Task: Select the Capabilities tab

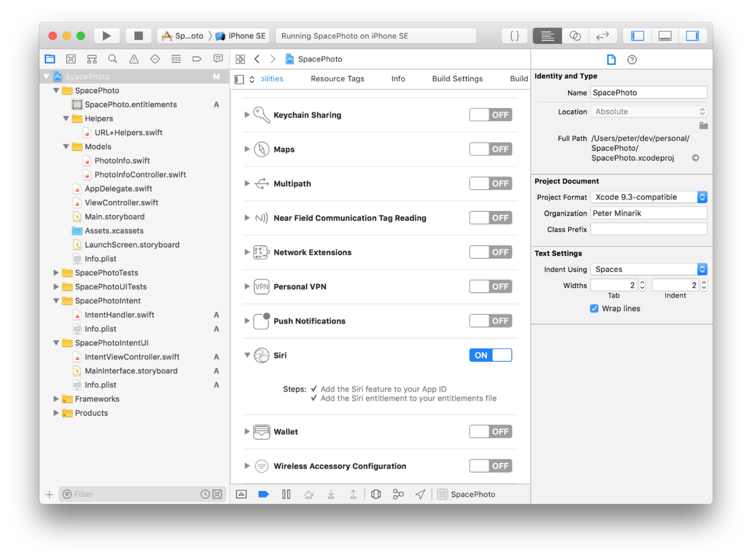Action: pos(272,79)
